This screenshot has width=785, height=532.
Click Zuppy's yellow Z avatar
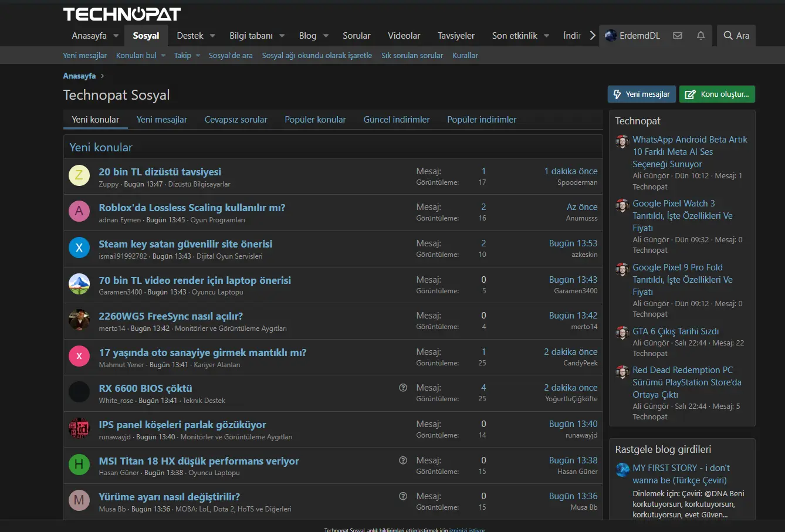(79, 175)
